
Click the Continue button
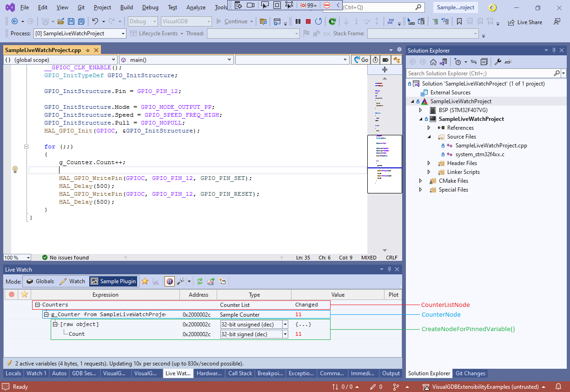coord(235,21)
